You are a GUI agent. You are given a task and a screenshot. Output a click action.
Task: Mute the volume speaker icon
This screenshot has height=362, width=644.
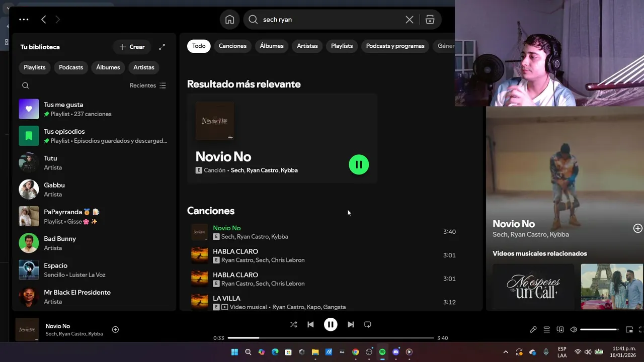pos(574,330)
